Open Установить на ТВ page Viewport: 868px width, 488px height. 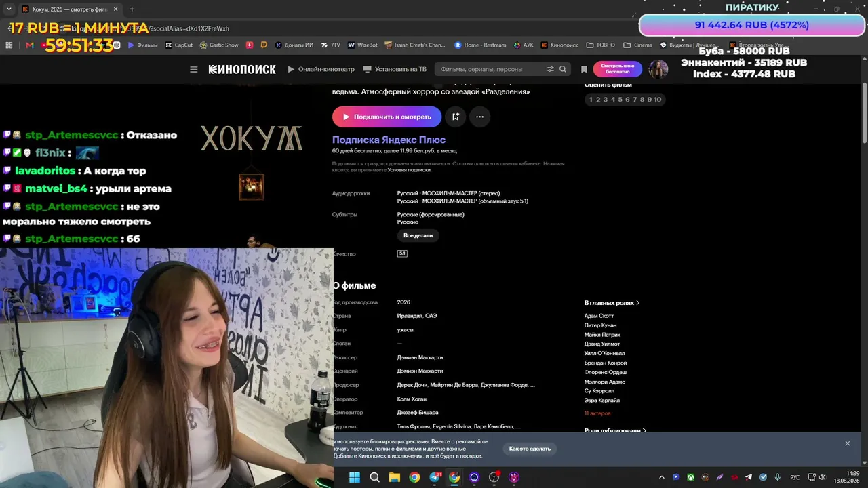(x=395, y=69)
